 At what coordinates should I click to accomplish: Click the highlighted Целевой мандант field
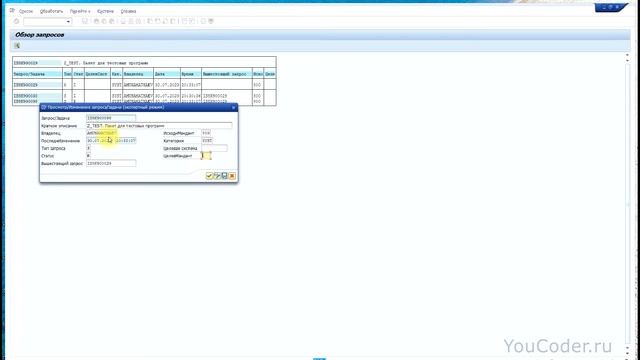(206, 156)
